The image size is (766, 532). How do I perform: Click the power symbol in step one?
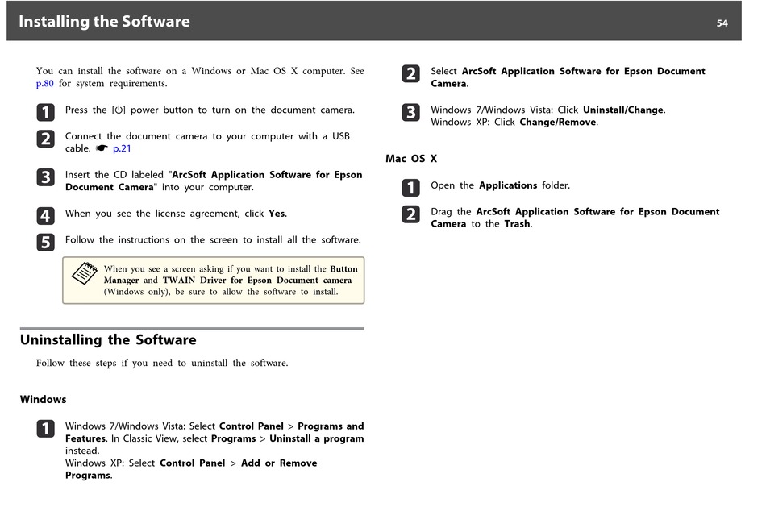[119, 110]
